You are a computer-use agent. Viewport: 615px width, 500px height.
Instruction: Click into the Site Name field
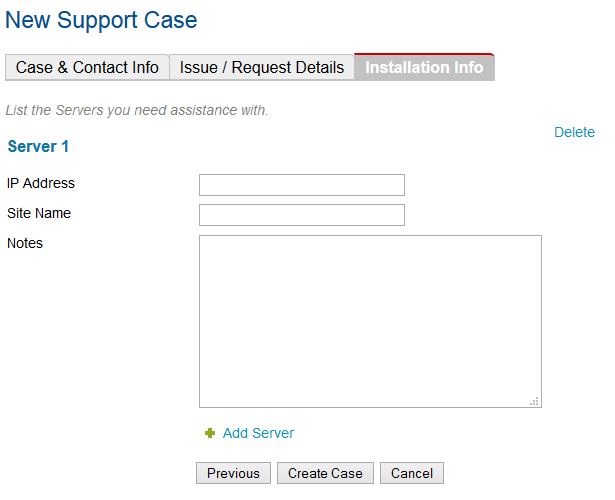point(302,215)
